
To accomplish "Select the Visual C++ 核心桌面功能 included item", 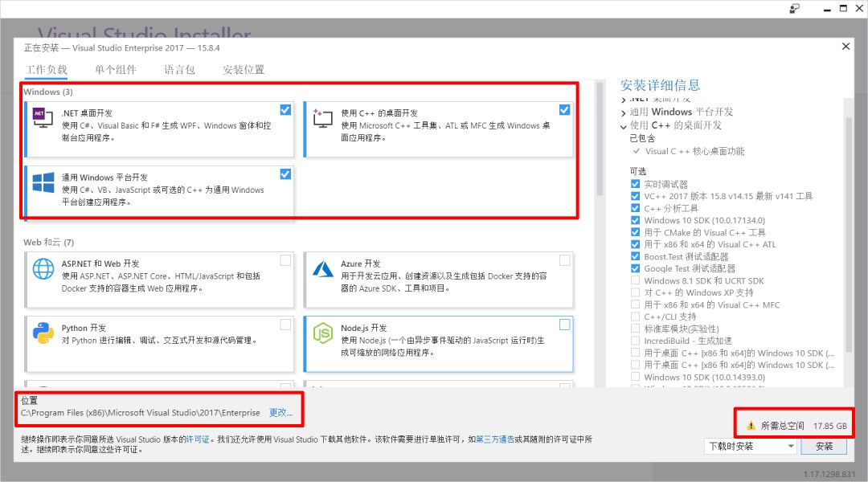I will click(694, 151).
